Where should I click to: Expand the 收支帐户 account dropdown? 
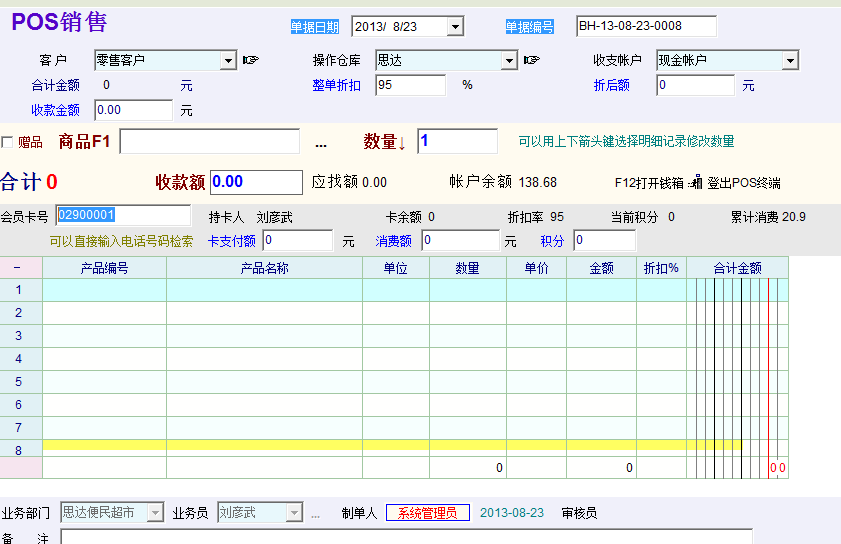coord(790,61)
